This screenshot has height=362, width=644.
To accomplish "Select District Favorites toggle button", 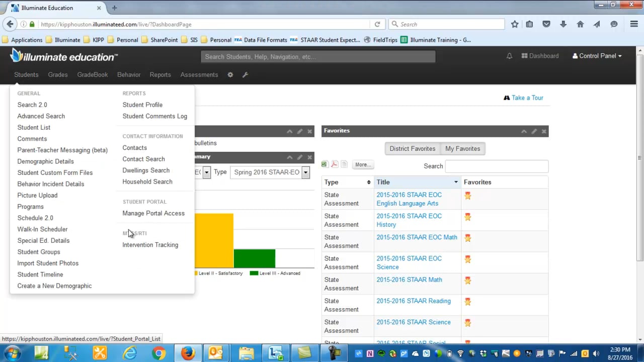I will click(412, 149).
